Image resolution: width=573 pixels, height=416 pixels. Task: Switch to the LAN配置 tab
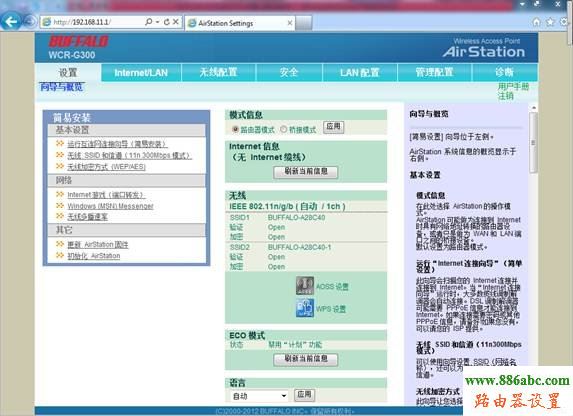360,72
